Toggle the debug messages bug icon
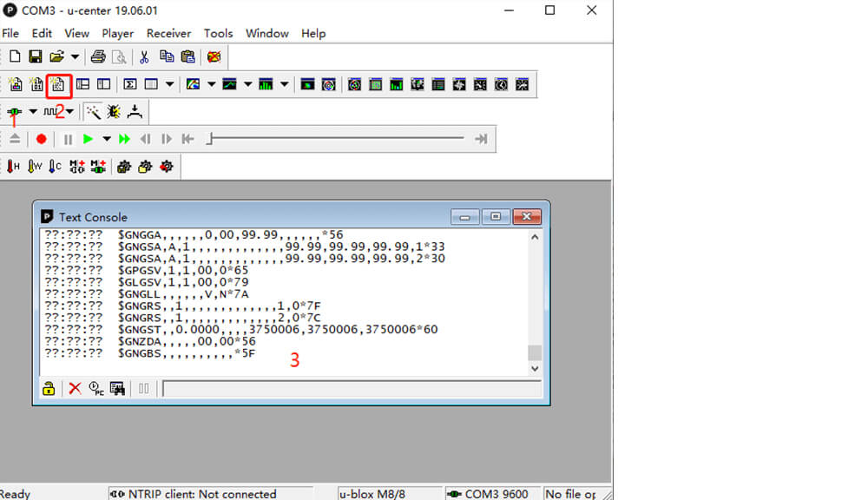868x500 pixels. [114, 112]
